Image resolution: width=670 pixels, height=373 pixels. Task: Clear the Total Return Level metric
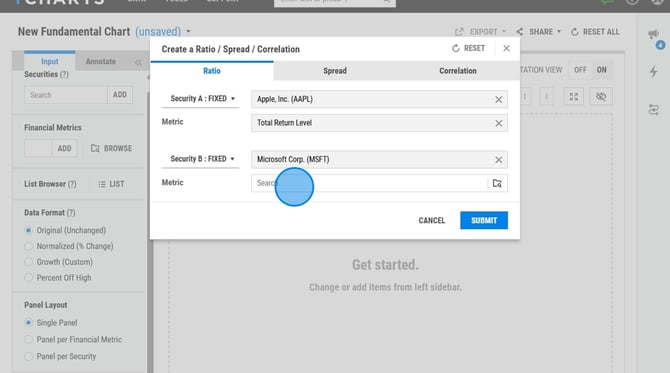[x=498, y=123]
